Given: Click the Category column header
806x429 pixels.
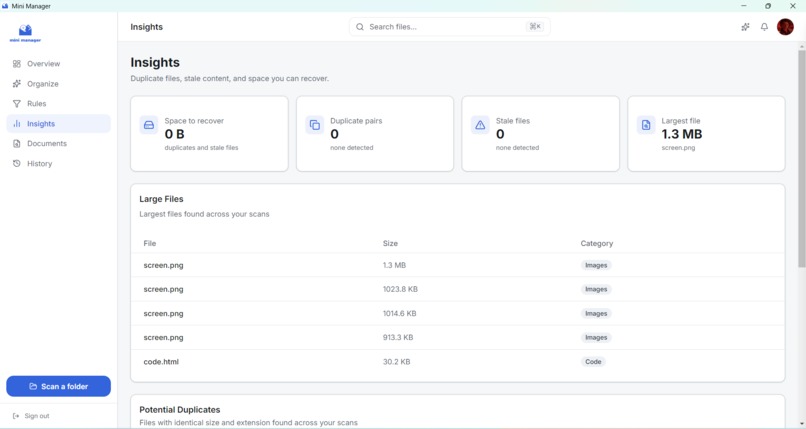Looking at the screenshot, I should tap(597, 244).
